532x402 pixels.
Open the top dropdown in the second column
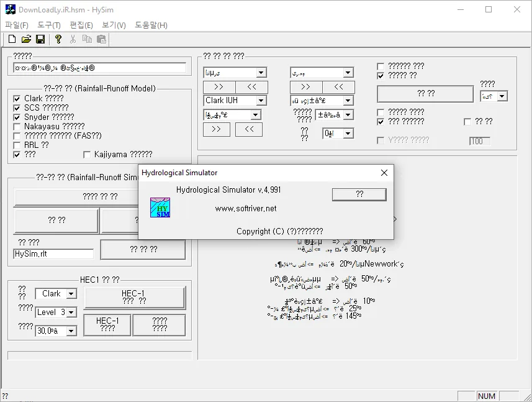[348, 73]
